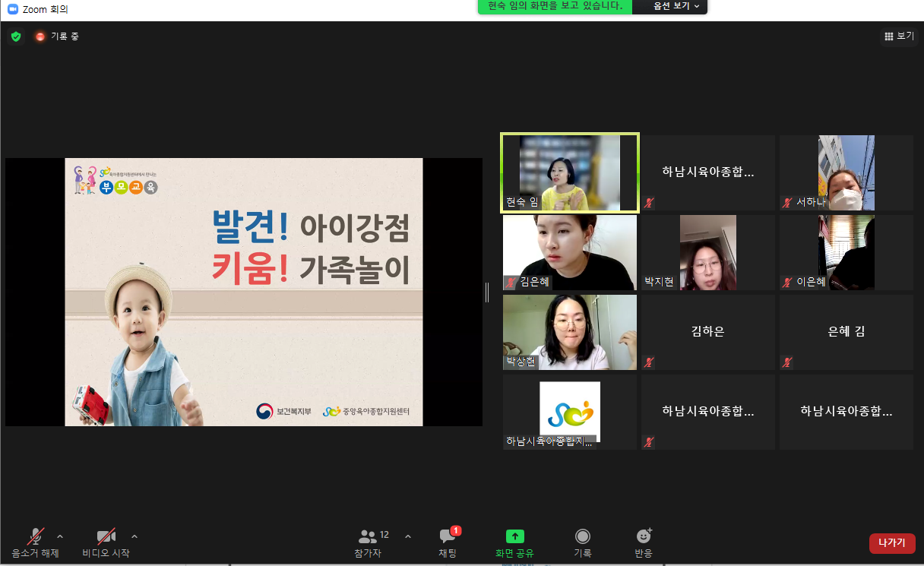
Task: Select 이은혜 participant video tile
Action: pos(846,252)
